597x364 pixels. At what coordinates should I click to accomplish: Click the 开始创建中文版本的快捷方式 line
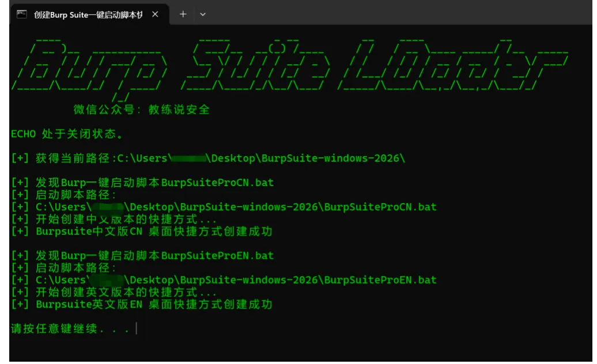click(114, 219)
